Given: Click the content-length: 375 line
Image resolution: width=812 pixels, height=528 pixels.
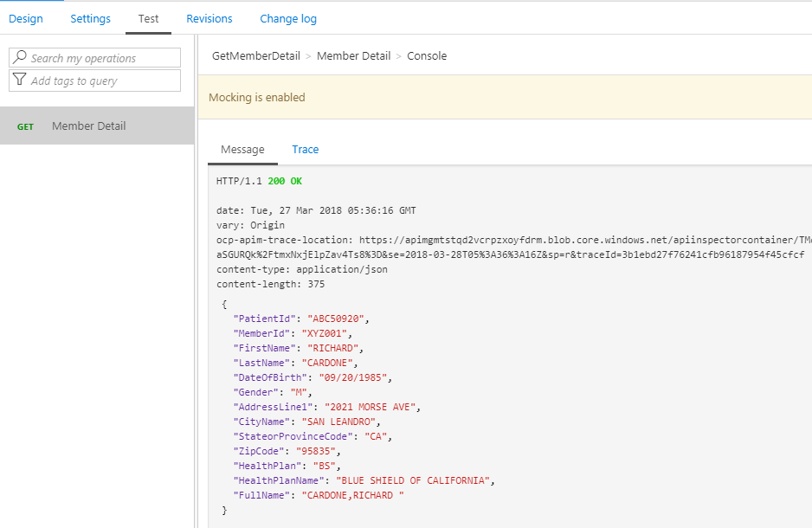Looking at the screenshot, I should point(270,284).
